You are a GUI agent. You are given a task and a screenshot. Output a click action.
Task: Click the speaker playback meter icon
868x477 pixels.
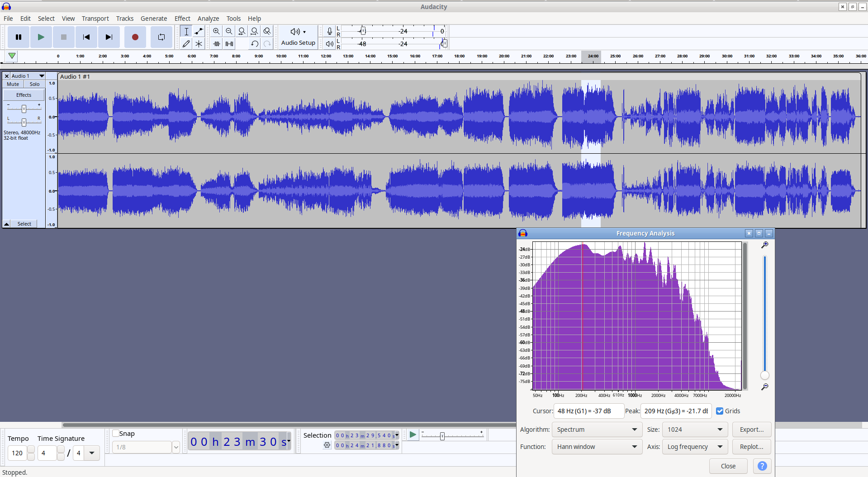[330, 44]
